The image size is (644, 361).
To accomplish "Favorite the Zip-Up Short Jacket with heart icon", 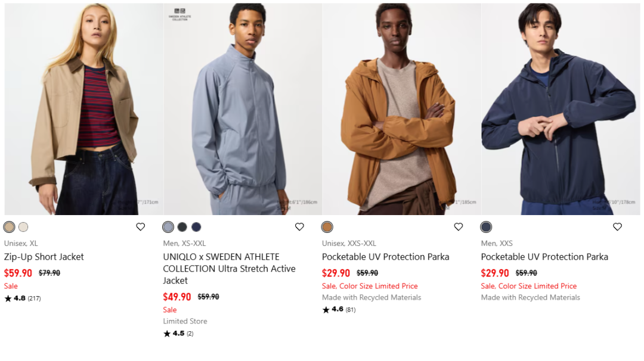I will (141, 227).
